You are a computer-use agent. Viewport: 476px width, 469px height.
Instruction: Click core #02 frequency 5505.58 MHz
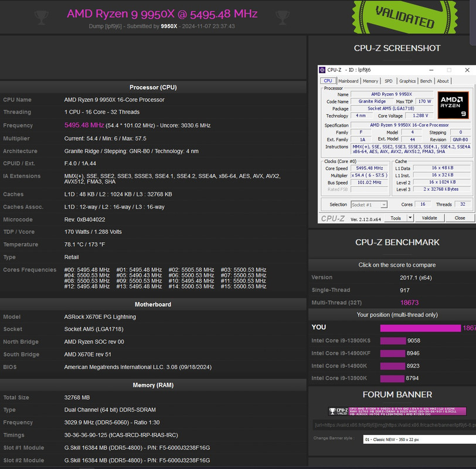(x=191, y=270)
